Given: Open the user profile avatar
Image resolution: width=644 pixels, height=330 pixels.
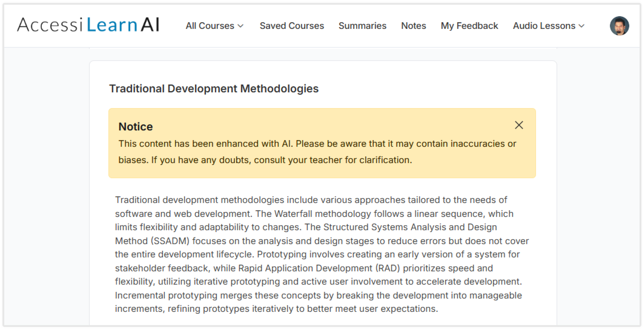Looking at the screenshot, I should [x=619, y=26].
